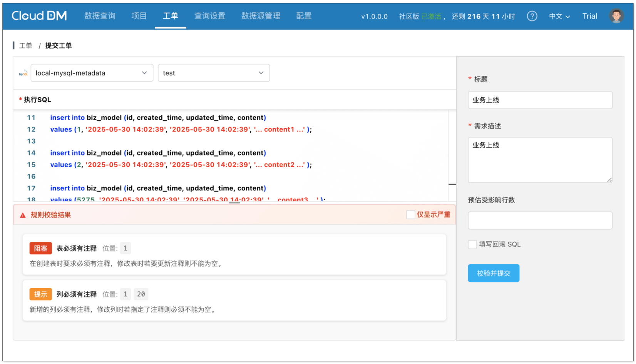
Task: Open the 中文 language dropdown
Action: (559, 16)
